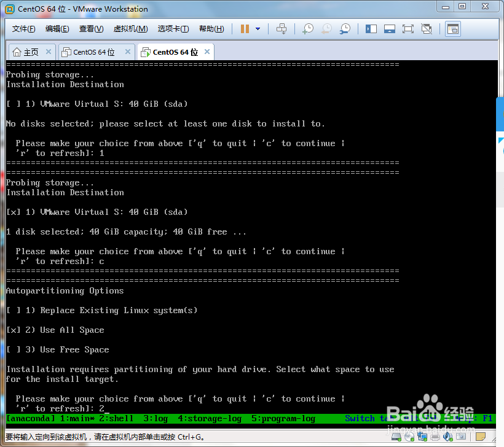Open the 帮助(H) menu
Viewport: 504px width, 447px height.
pyautogui.click(x=211, y=29)
